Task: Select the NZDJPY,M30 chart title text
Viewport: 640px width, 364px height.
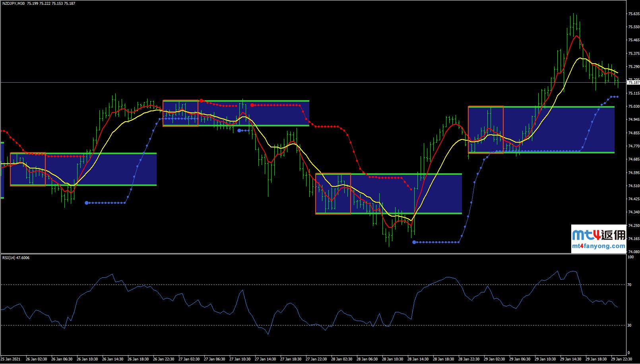Action: 13,4
